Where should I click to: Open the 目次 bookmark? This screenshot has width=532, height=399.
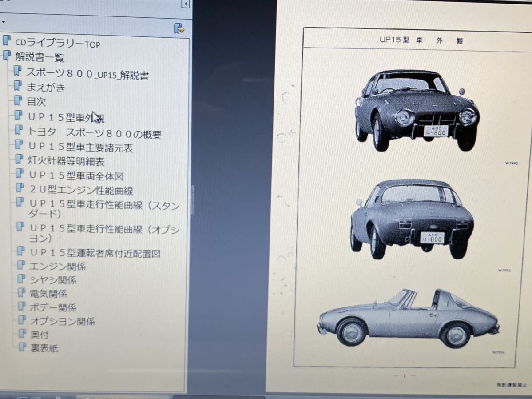(36, 102)
